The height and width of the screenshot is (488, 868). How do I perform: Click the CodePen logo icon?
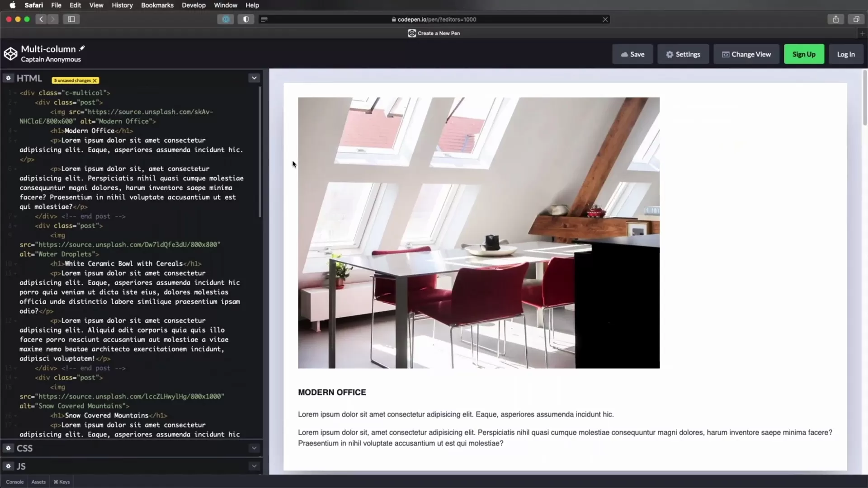pyautogui.click(x=10, y=53)
